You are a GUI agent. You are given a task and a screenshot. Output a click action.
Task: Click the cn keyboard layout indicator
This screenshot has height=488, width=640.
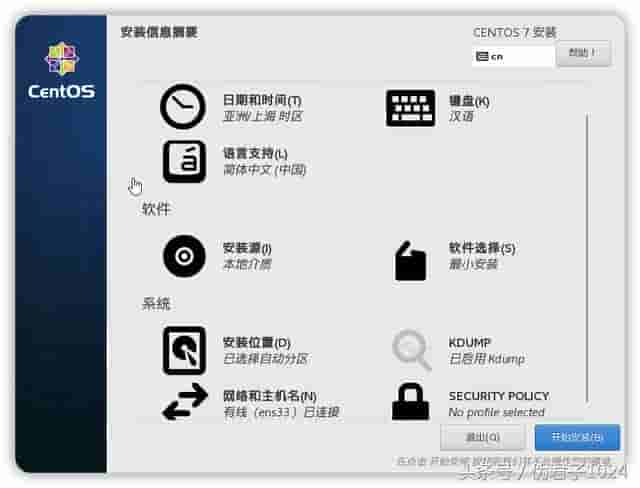pos(513,56)
